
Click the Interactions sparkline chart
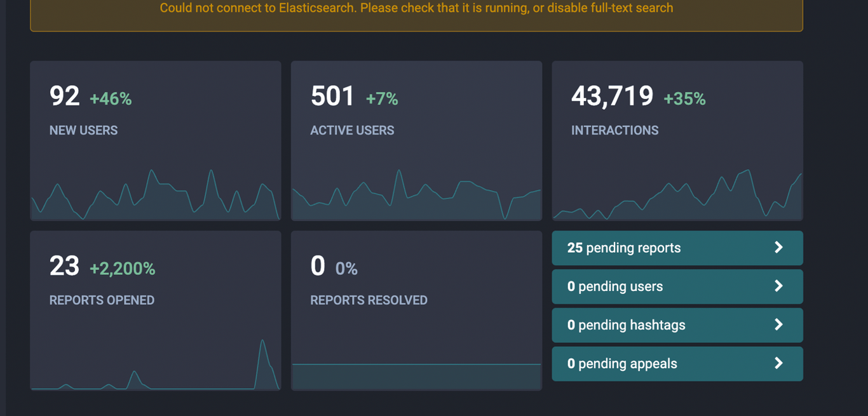(677, 194)
